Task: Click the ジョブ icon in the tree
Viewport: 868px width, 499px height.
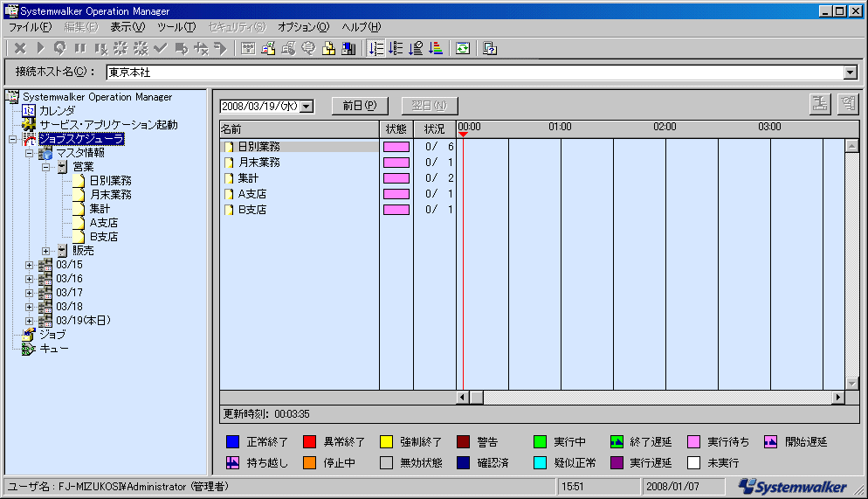Action: click(x=29, y=335)
